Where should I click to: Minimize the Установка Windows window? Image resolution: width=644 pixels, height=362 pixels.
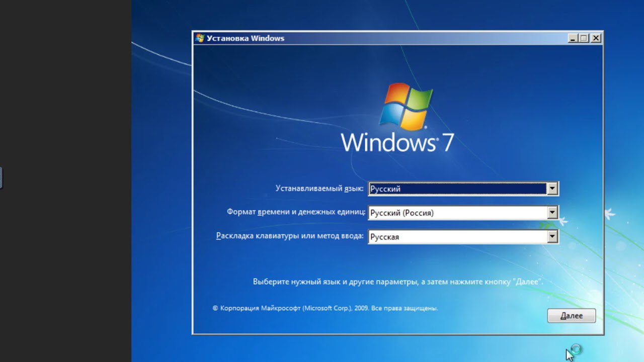[573, 38]
